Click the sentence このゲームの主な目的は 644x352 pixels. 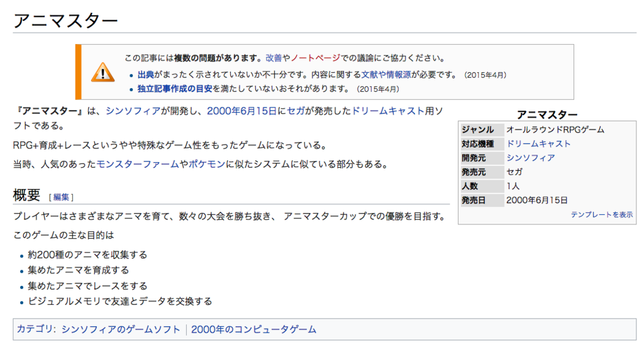click(x=64, y=236)
